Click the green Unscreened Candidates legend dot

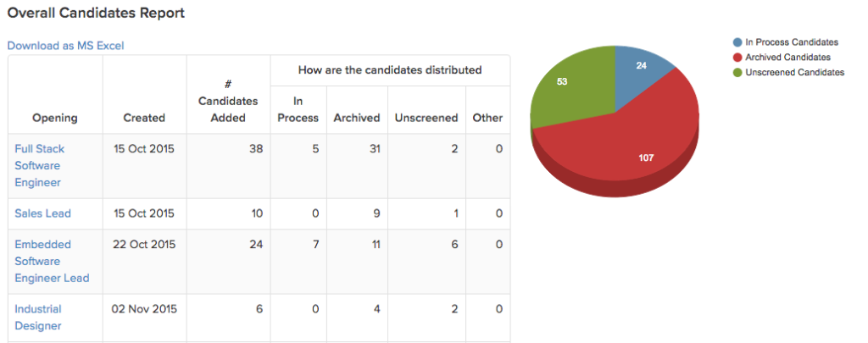[x=737, y=72]
